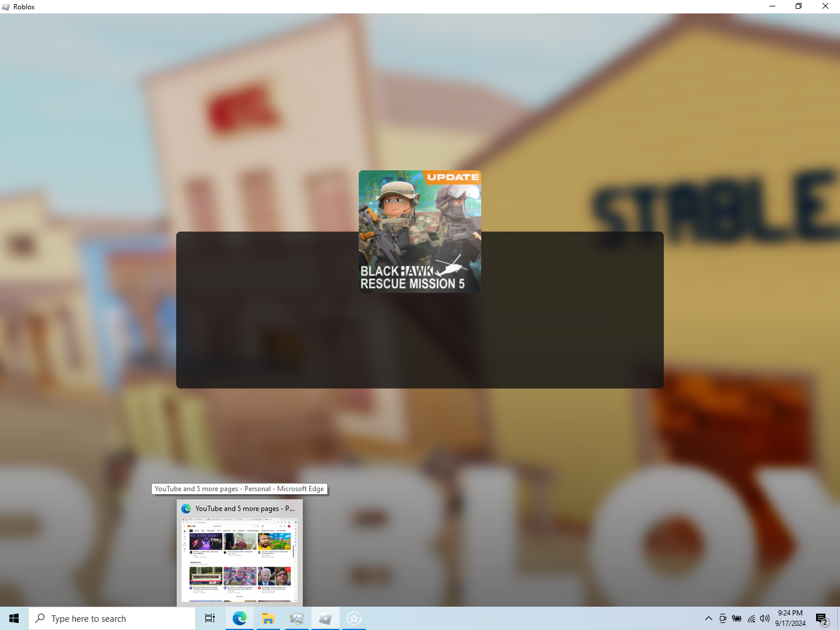Open the system monitor taskbar app
Screen dimensions: 840x630
[296, 618]
